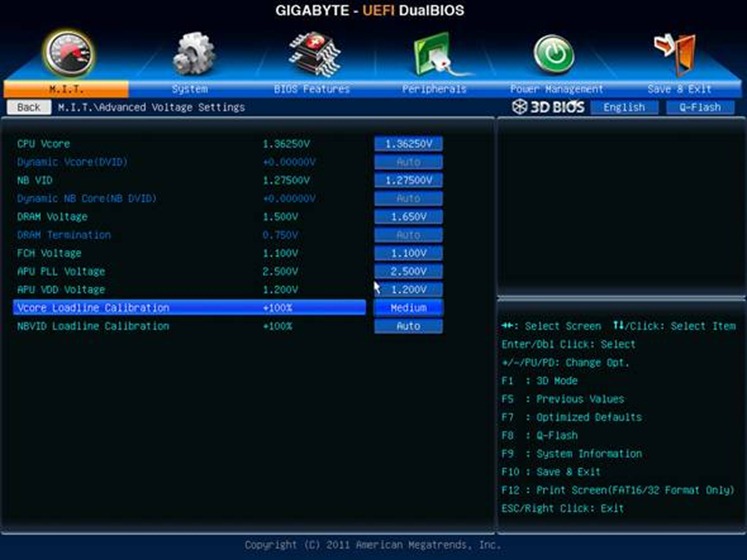
Task: Click the DRAM Termination label
Action: click(x=64, y=235)
